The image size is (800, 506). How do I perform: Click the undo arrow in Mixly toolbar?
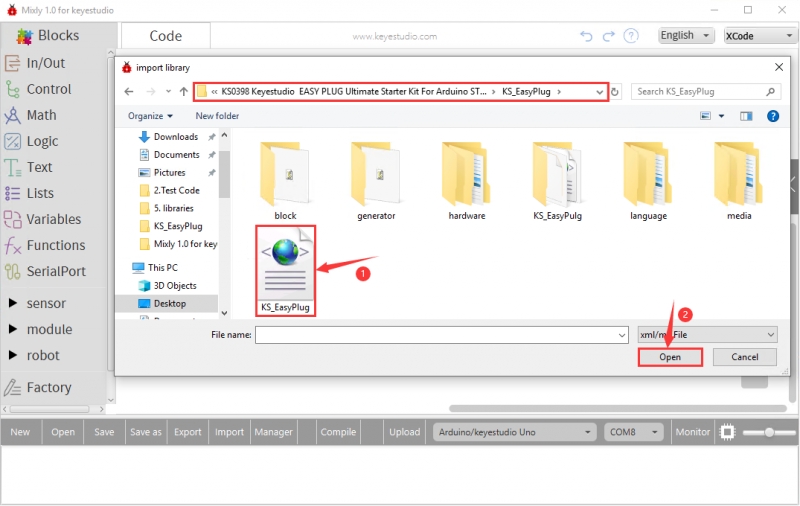pyautogui.click(x=586, y=36)
